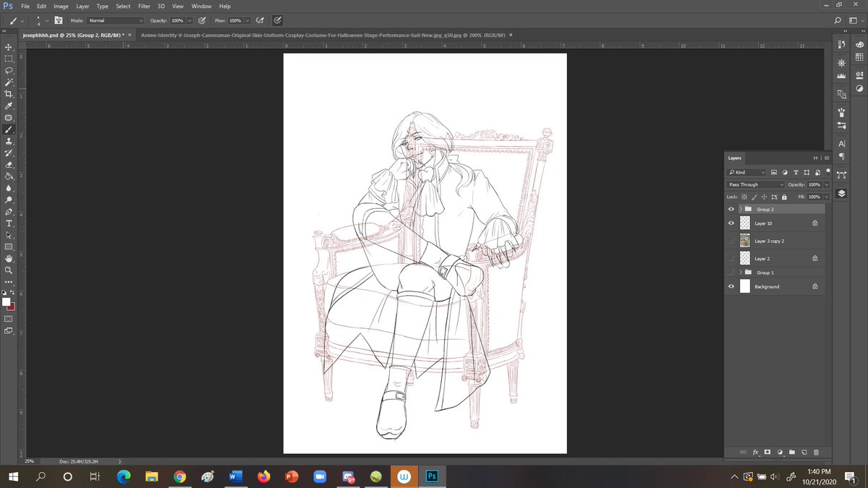Expand Group 1 folder

[x=740, y=273]
